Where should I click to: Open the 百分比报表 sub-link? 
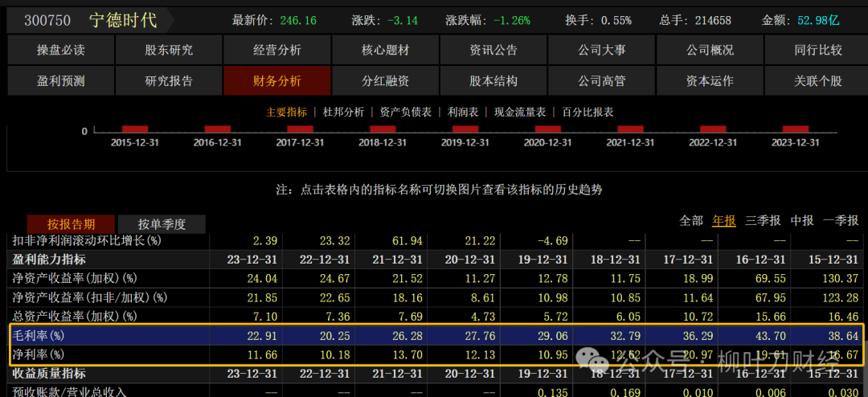pos(588,112)
